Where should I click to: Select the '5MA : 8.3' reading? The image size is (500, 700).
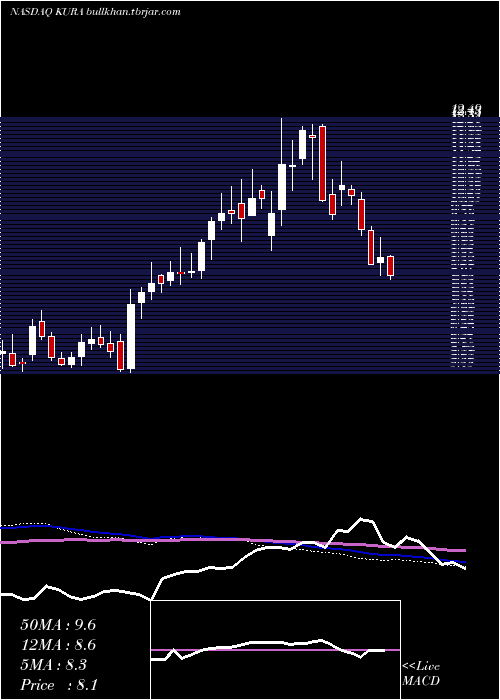tap(54, 665)
